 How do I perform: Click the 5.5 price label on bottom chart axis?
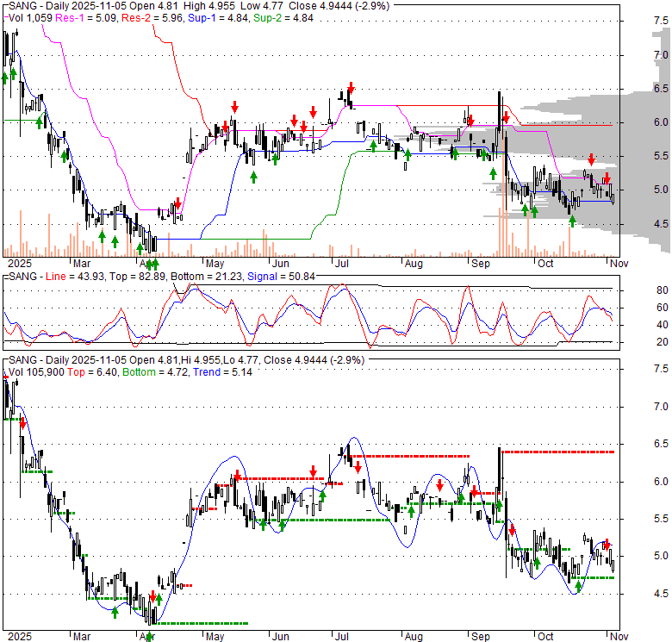661,519
